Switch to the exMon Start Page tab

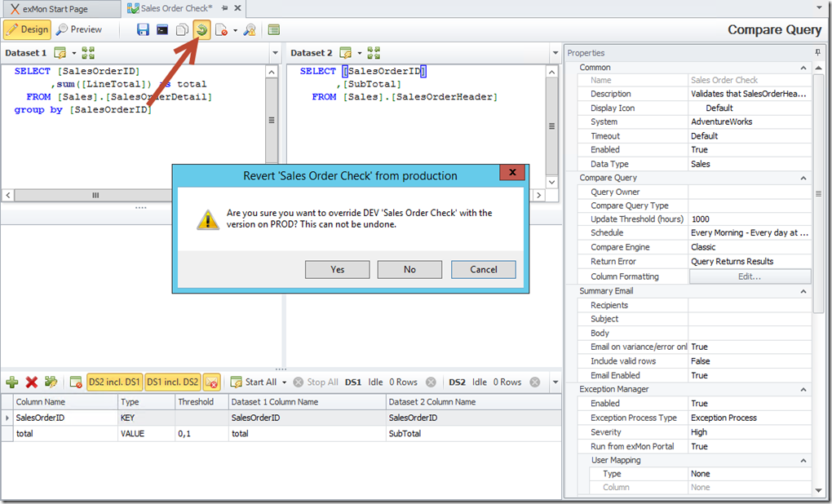click(x=60, y=8)
